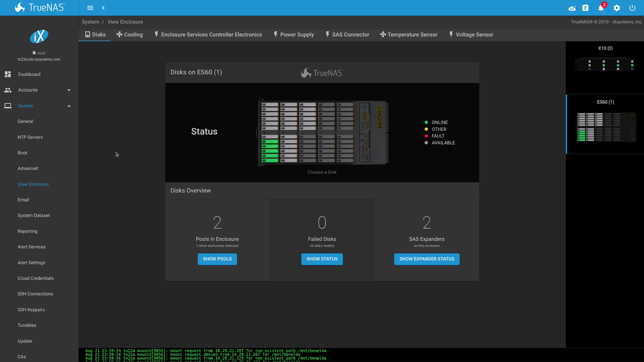Select the Dashboard icon in the sidebar
644x362 pixels.
tap(8, 74)
